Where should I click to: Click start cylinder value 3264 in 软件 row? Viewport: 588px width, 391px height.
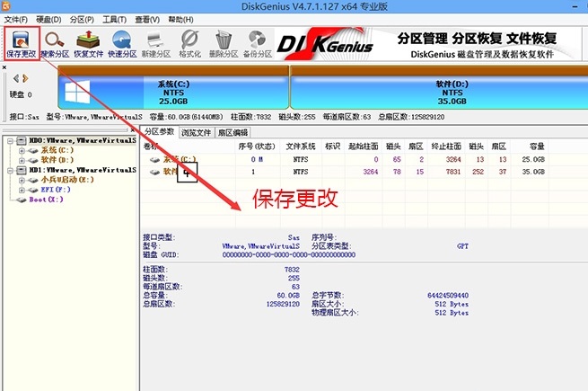(371, 172)
